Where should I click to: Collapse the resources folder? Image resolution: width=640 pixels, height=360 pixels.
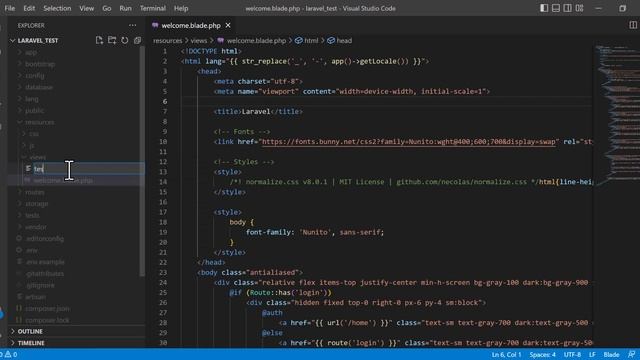(39, 122)
